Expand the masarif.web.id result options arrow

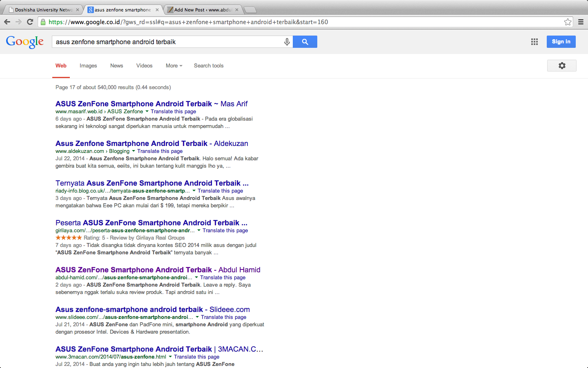tap(147, 111)
